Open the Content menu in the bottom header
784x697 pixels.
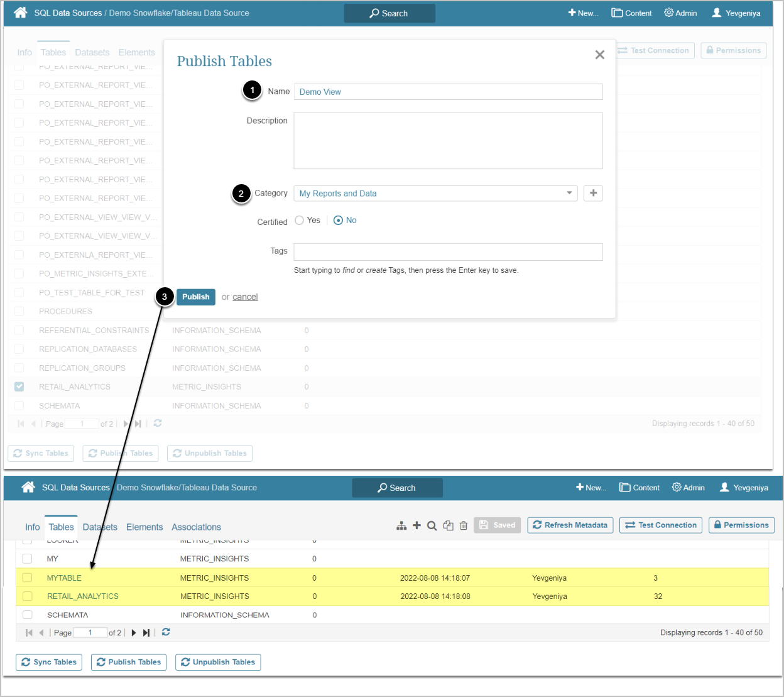coord(640,488)
